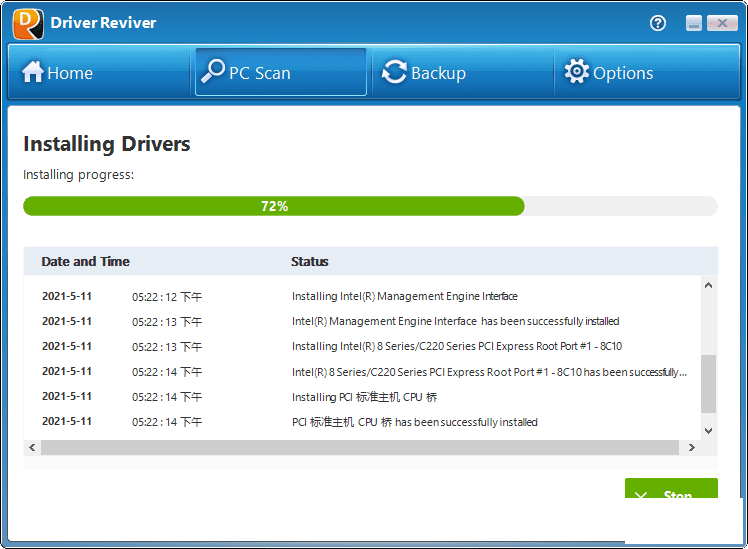This screenshot has width=748, height=549.
Task: Switch to the Options tab
Action: click(646, 72)
